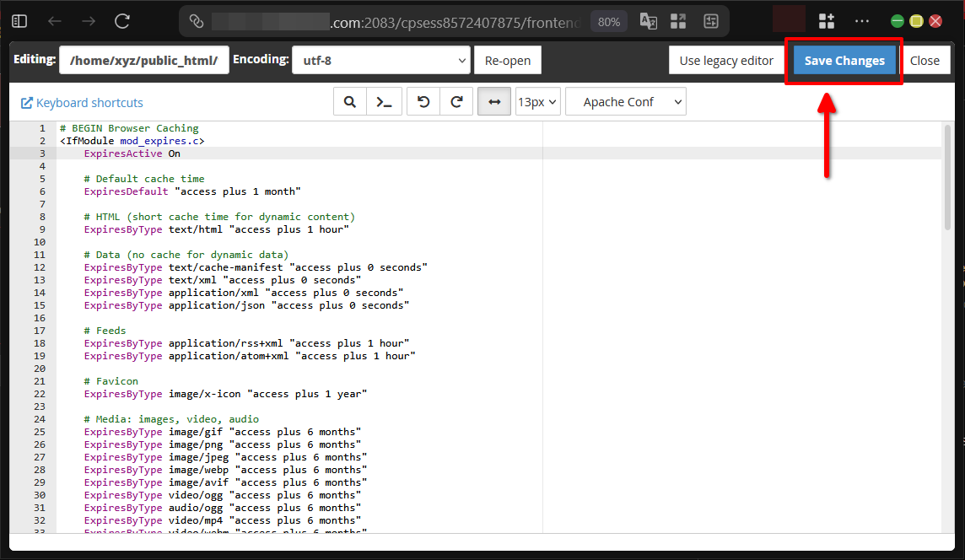Screen dimensions: 965x560
Task: Redo the last edit using the redo arrow
Action: point(456,101)
